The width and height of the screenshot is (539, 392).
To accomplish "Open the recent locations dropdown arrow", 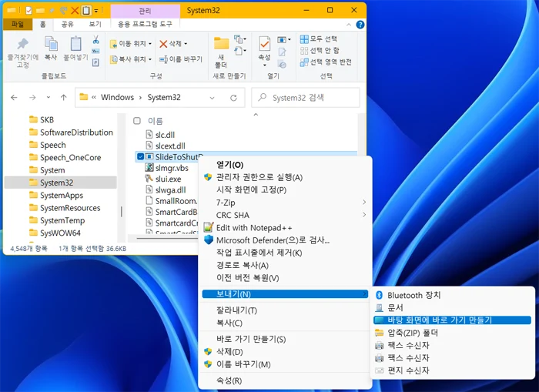I will point(49,97).
